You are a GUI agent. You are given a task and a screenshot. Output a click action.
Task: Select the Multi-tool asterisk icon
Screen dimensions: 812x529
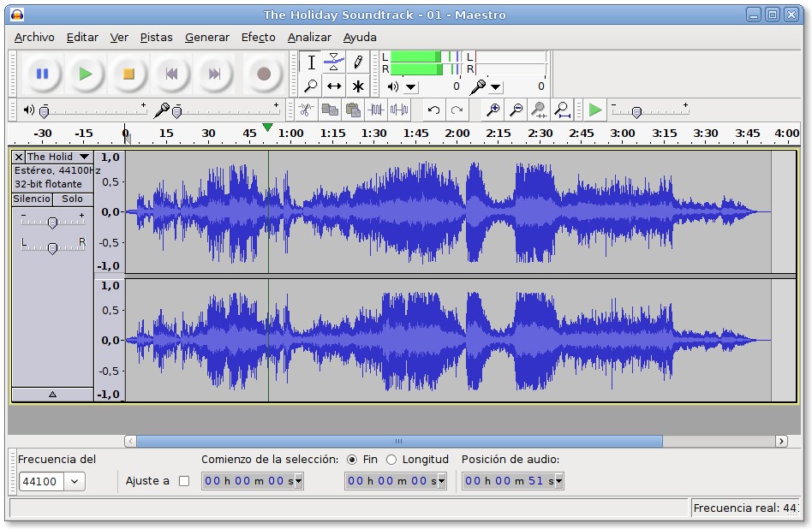(358, 86)
